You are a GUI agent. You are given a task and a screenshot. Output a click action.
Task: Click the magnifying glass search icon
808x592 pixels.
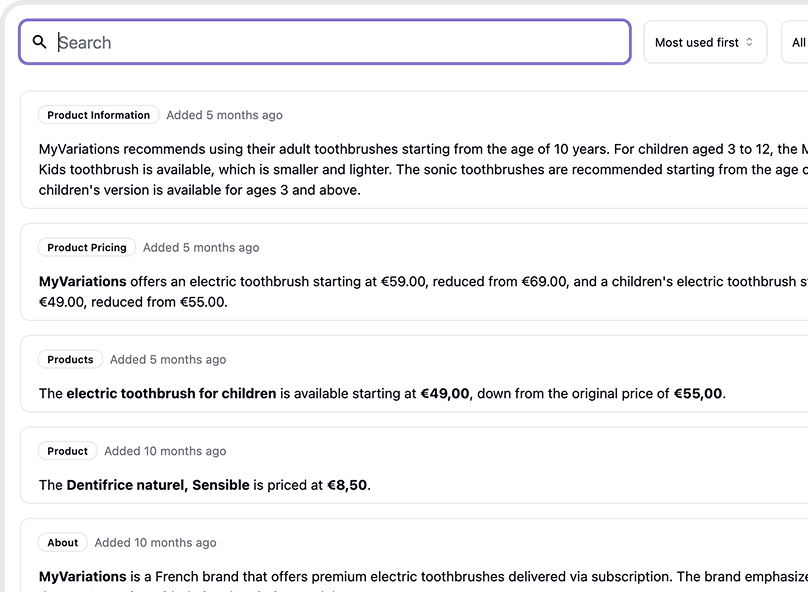pos(40,42)
